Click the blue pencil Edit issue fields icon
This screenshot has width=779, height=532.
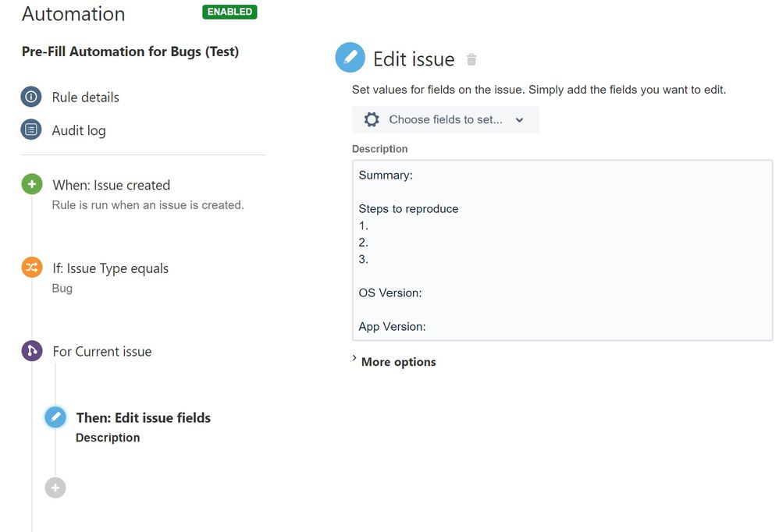[x=55, y=417]
